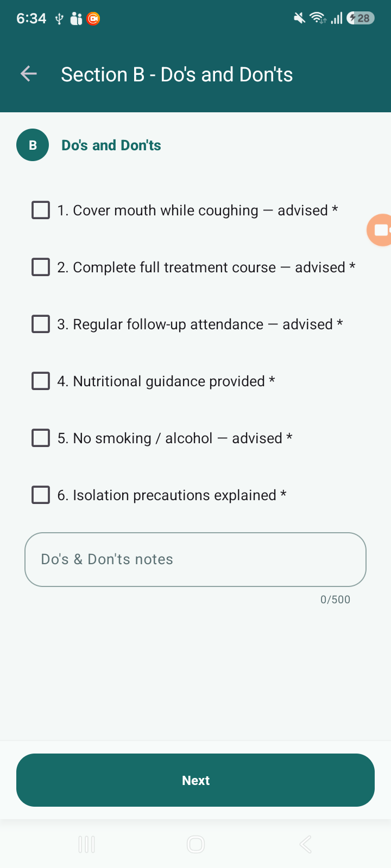The height and width of the screenshot is (868, 391).
Task: Check Complete full treatment course checkbox
Action: click(41, 267)
